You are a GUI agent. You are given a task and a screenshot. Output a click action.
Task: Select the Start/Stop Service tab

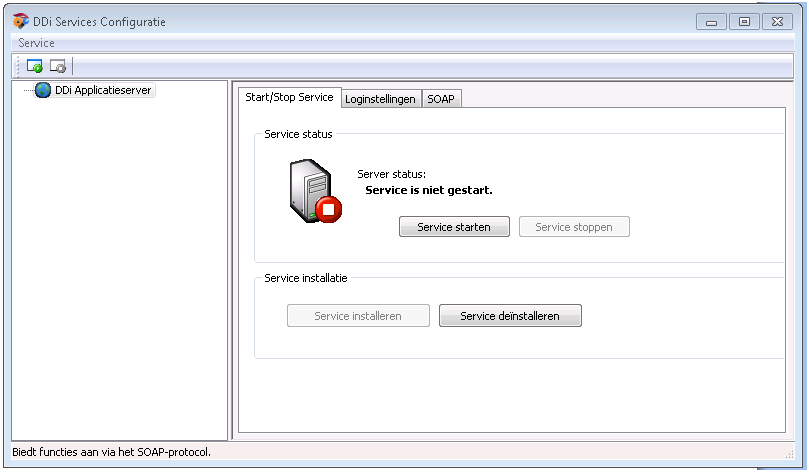pyautogui.click(x=289, y=97)
